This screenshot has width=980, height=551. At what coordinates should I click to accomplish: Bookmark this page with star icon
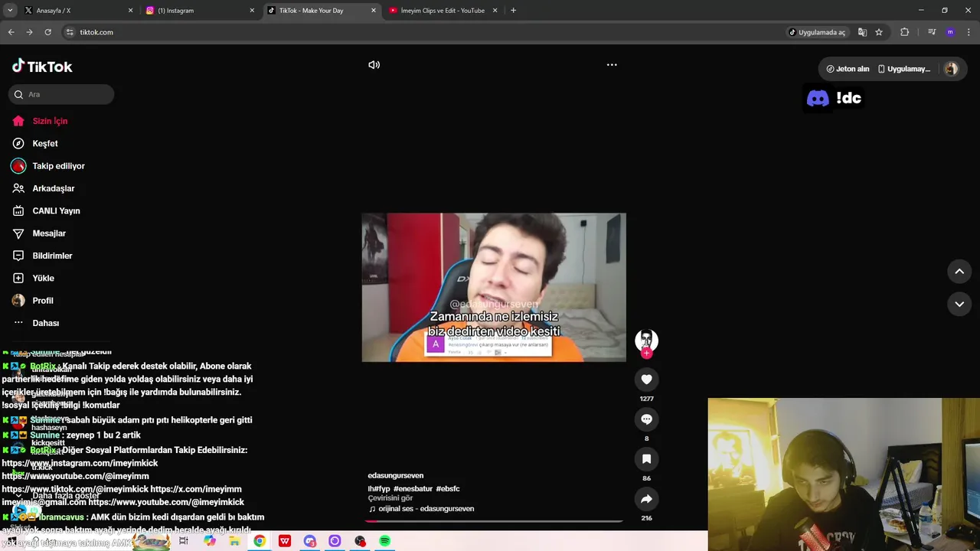pyautogui.click(x=879, y=32)
